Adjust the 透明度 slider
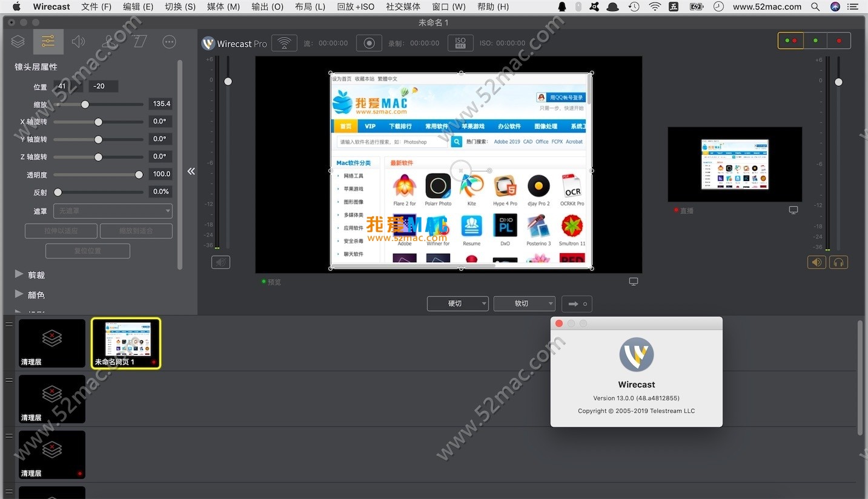This screenshot has height=499, width=868. pyautogui.click(x=98, y=174)
